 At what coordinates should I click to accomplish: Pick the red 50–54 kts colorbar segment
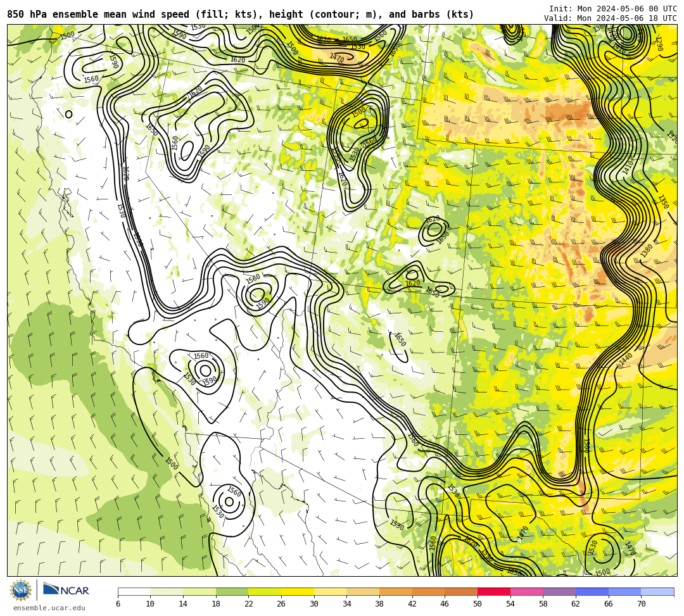(494, 591)
